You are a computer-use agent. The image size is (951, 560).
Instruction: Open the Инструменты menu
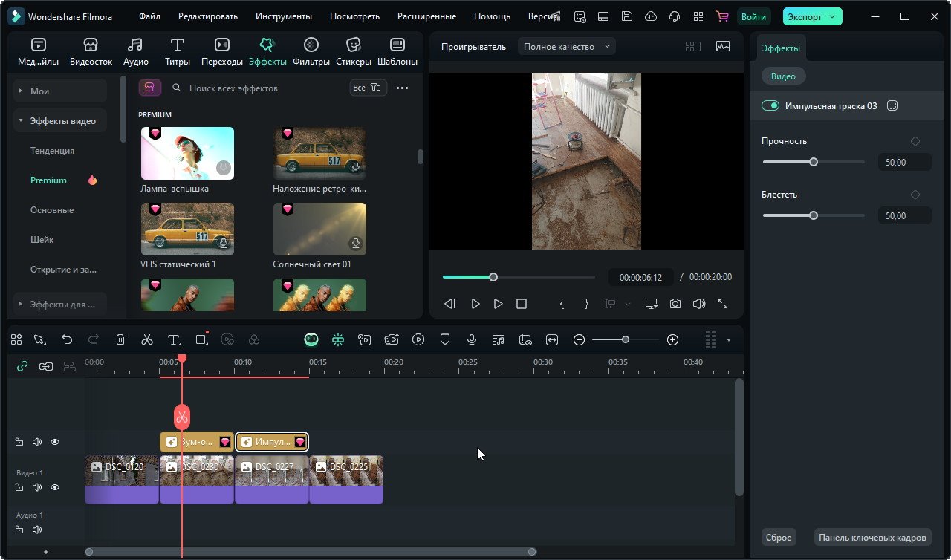click(283, 16)
